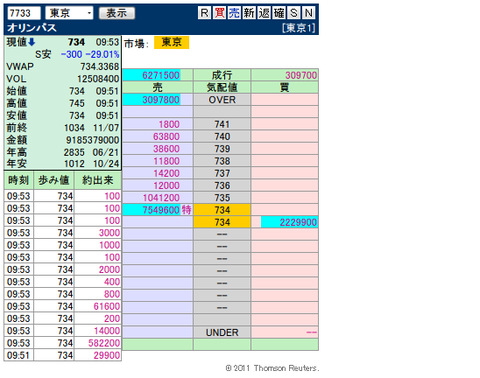
Task: Click the 売 sell column header
Action: point(157,87)
